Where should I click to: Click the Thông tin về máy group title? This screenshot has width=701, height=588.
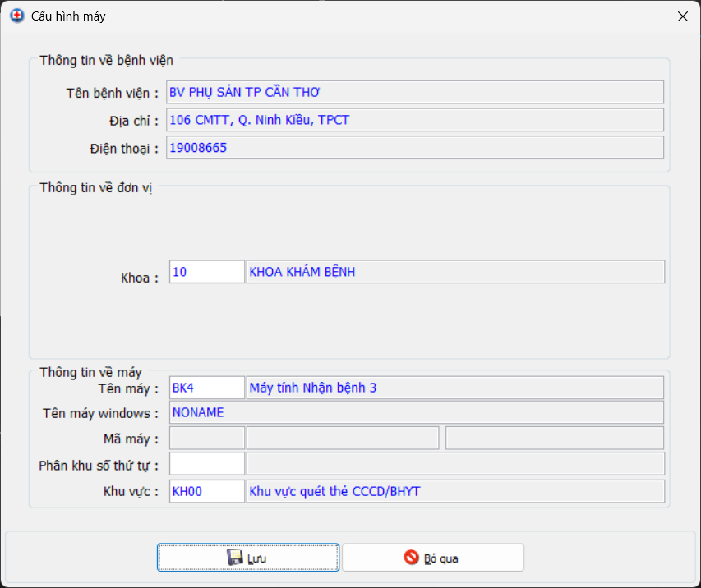tap(90, 372)
